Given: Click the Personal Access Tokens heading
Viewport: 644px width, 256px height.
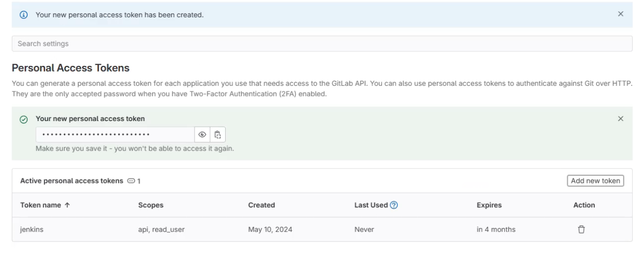Looking at the screenshot, I should point(71,68).
